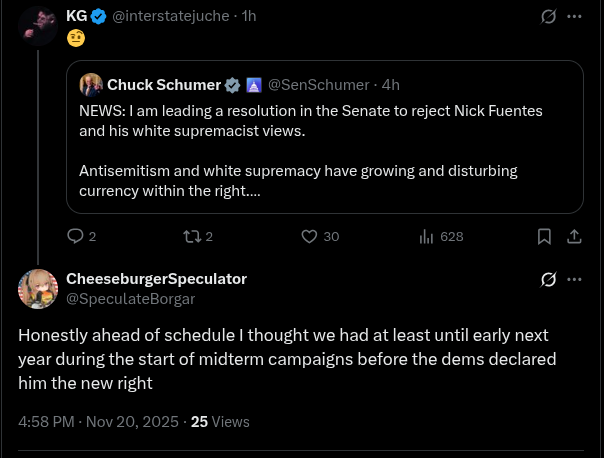The image size is (604, 458).
Task: Click the Grok icon on CheeseburgerSpeculator's post
Action: tap(548, 279)
